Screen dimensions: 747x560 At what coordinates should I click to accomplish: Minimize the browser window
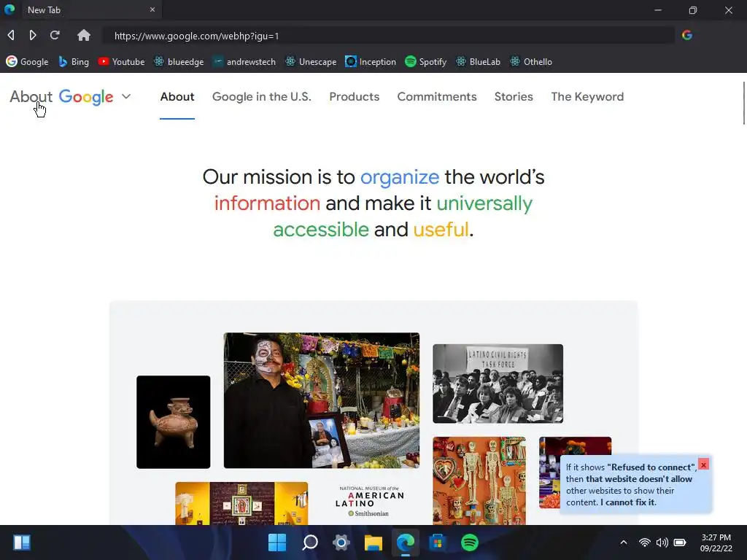pos(658,10)
